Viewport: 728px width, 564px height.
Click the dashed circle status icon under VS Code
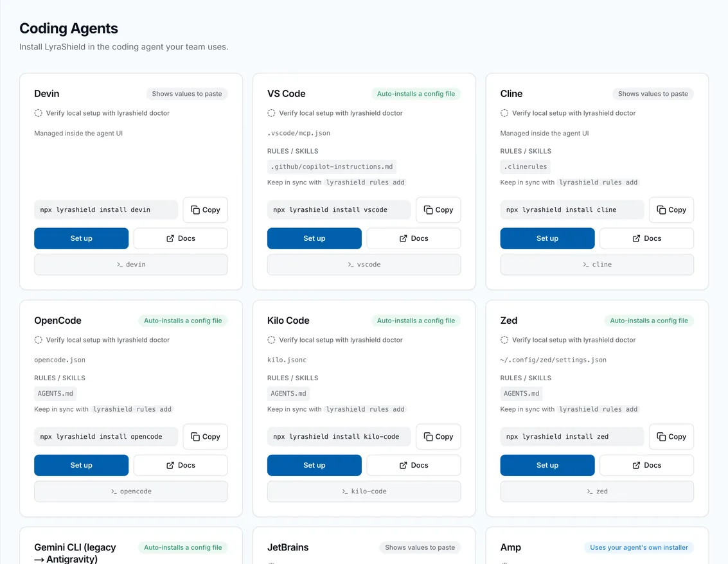(271, 113)
